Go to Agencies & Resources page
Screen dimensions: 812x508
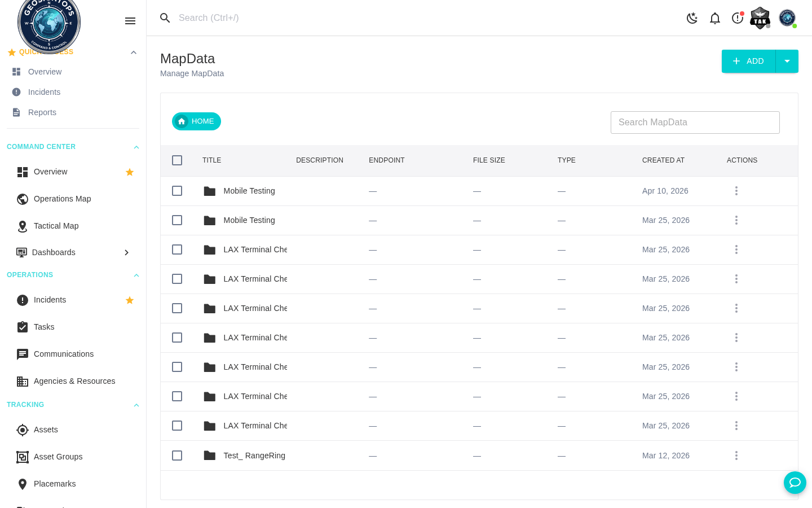click(74, 381)
